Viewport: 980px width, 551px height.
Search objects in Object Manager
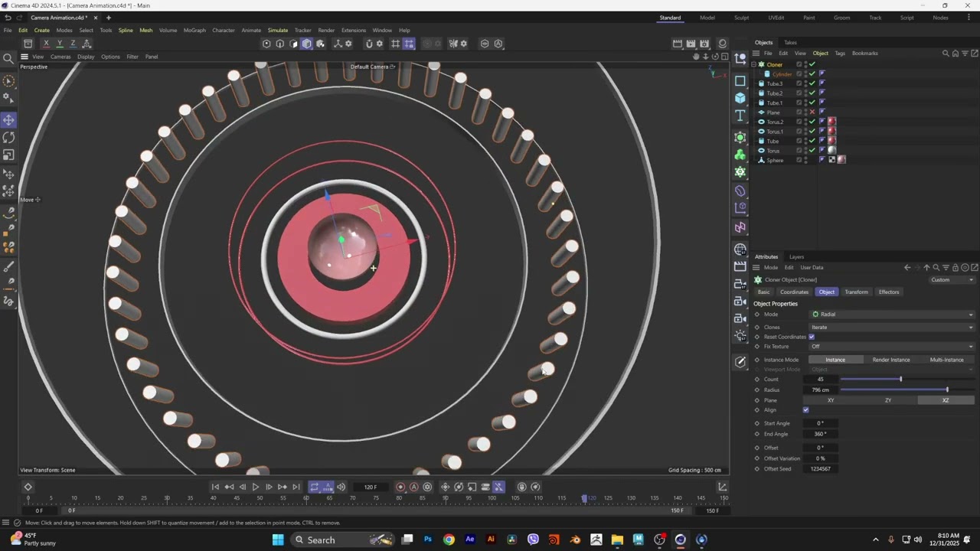click(x=946, y=54)
